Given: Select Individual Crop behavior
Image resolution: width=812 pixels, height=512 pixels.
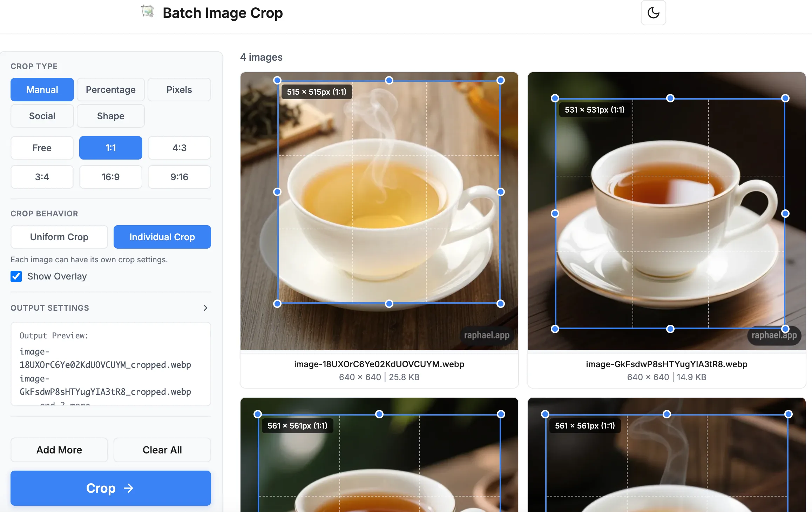Looking at the screenshot, I should (x=162, y=237).
